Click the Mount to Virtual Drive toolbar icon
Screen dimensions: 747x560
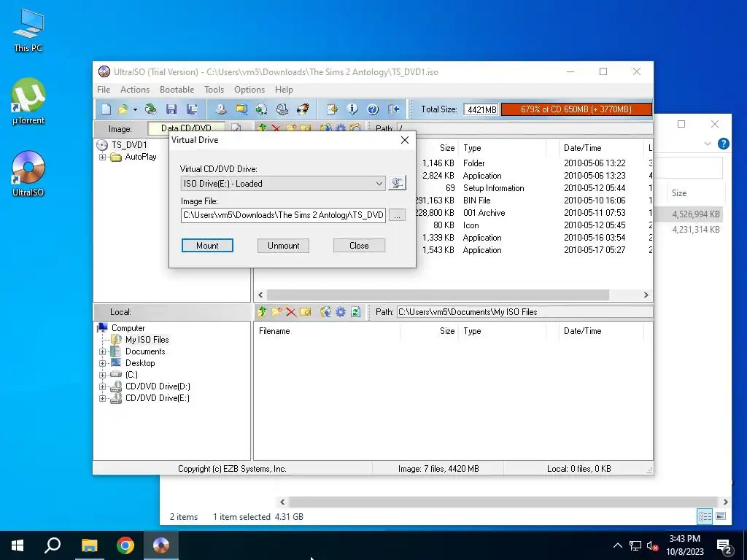pos(282,109)
